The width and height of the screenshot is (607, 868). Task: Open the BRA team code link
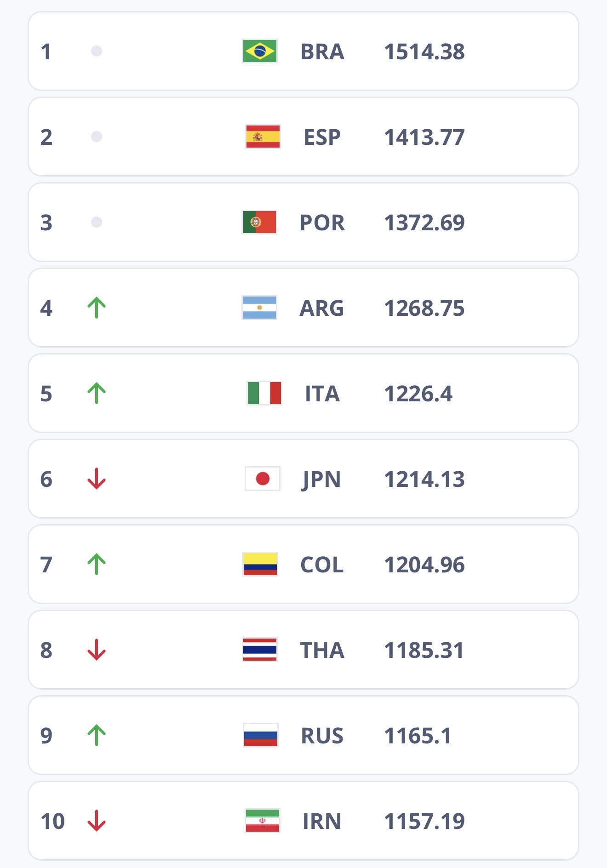pyautogui.click(x=322, y=51)
